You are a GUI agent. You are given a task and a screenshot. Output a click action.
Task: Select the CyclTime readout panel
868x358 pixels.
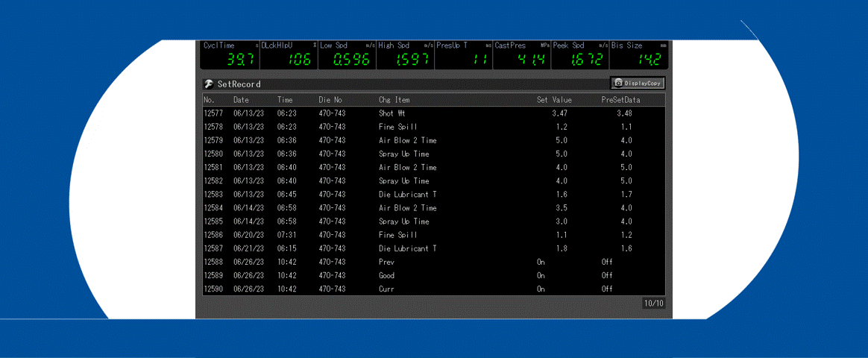[230, 54]
